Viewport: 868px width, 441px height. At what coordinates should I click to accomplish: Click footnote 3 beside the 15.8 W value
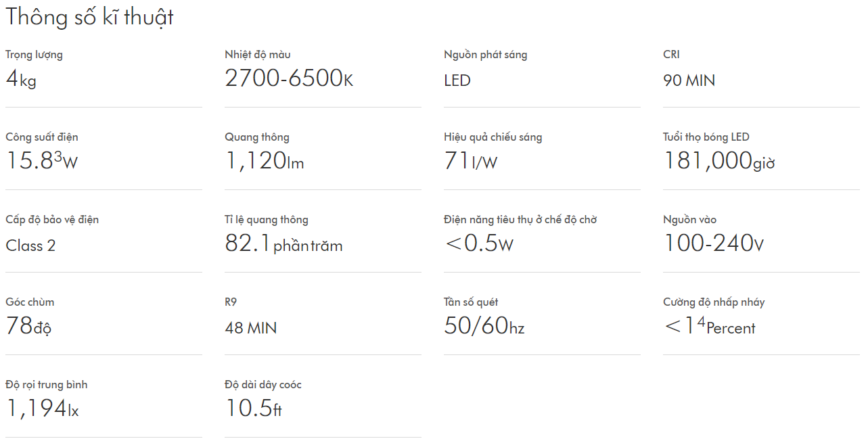[58, 156]
